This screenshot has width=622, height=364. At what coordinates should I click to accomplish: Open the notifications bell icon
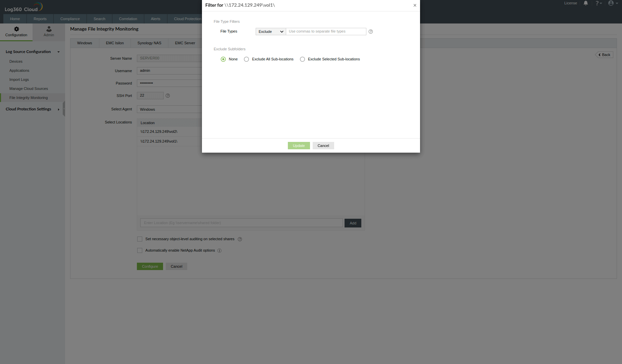tap(585, 3)
